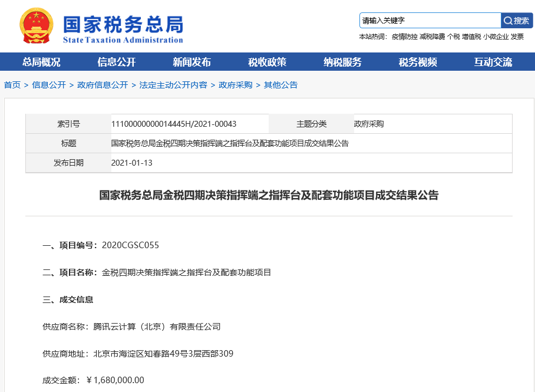
Task: Click the 三、成交信息 section heading
Action: pos(68,299)
